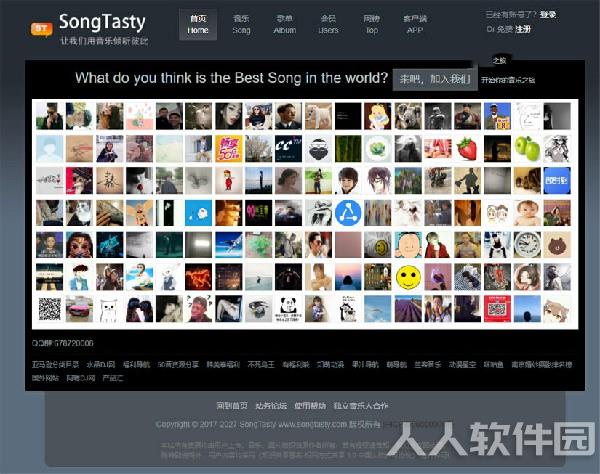The image size is (600, 474).
Task: Click the 注册 register link
Action: coord(523,29)
